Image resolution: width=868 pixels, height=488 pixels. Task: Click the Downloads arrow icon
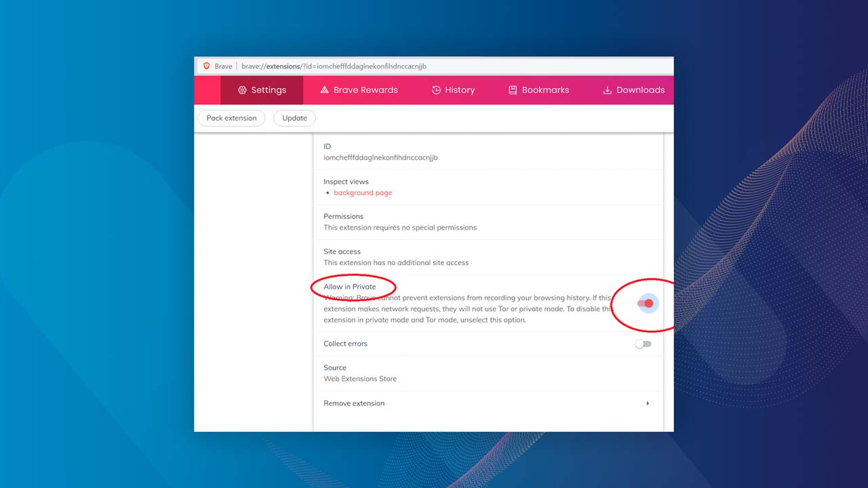pos(607,90)
